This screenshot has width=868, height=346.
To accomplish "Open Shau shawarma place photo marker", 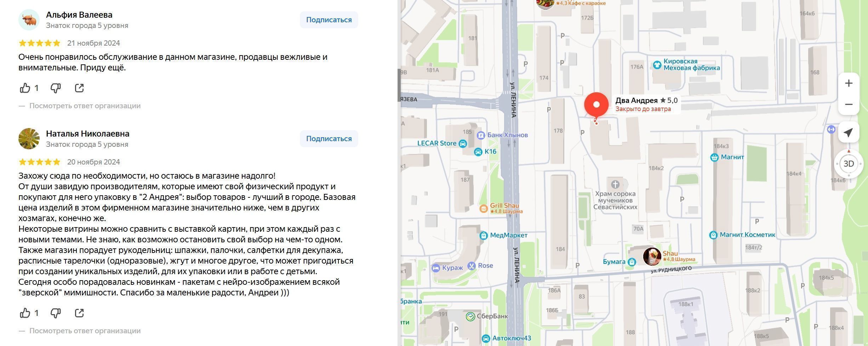I will pos(652,256).
